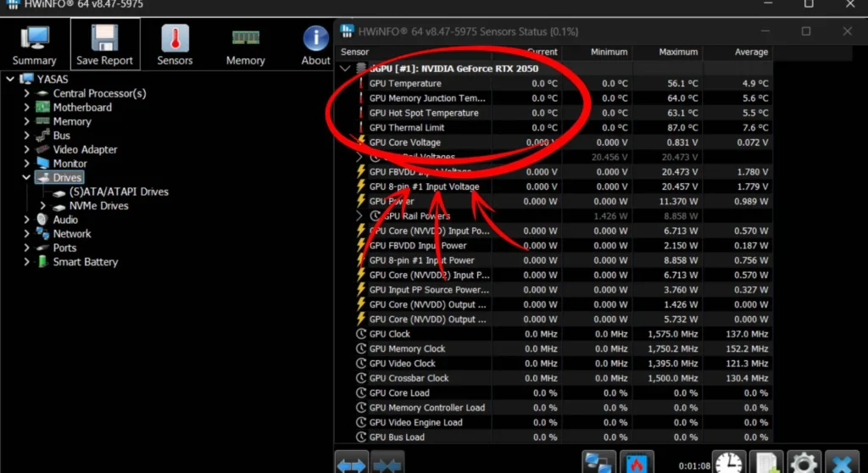
Task: Expand the Smart Battery node
Action: [26, 262]
